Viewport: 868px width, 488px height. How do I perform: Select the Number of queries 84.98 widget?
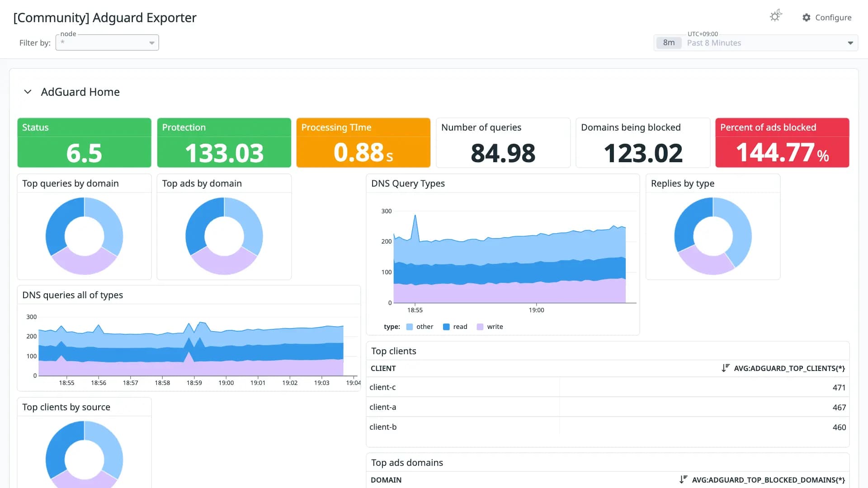click(503, 143)
